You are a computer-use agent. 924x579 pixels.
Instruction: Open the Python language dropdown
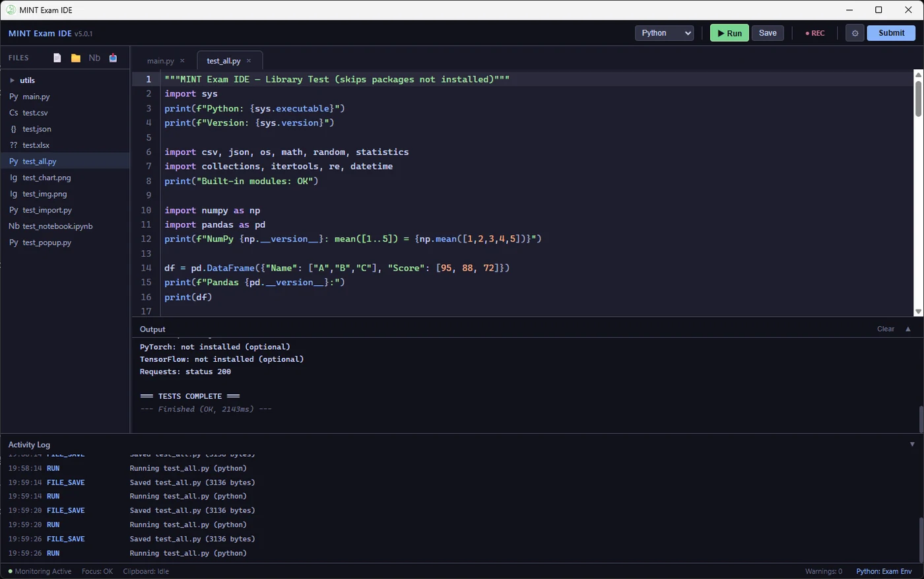[665, 33]
